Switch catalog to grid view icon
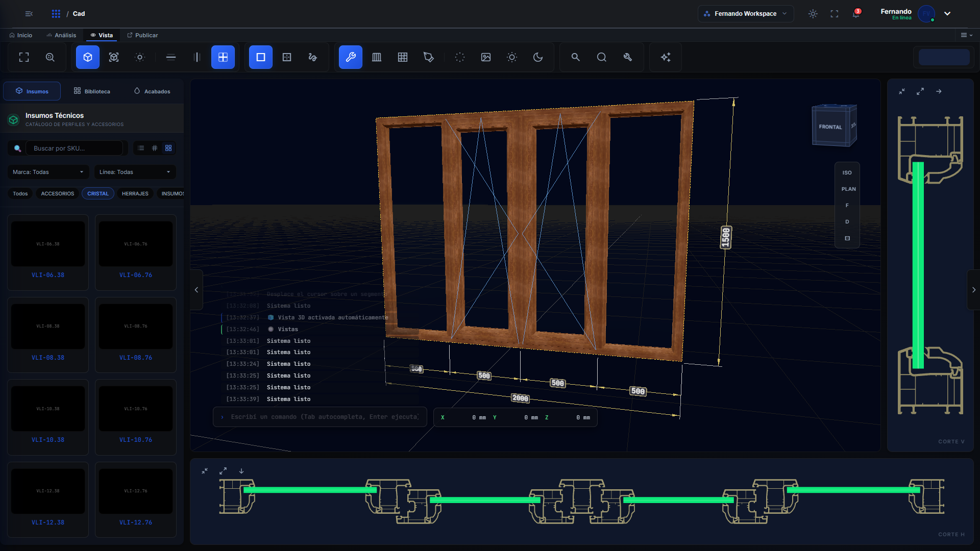Image resolution: width=980 pixels, height=551 pixels. [168, 148]
